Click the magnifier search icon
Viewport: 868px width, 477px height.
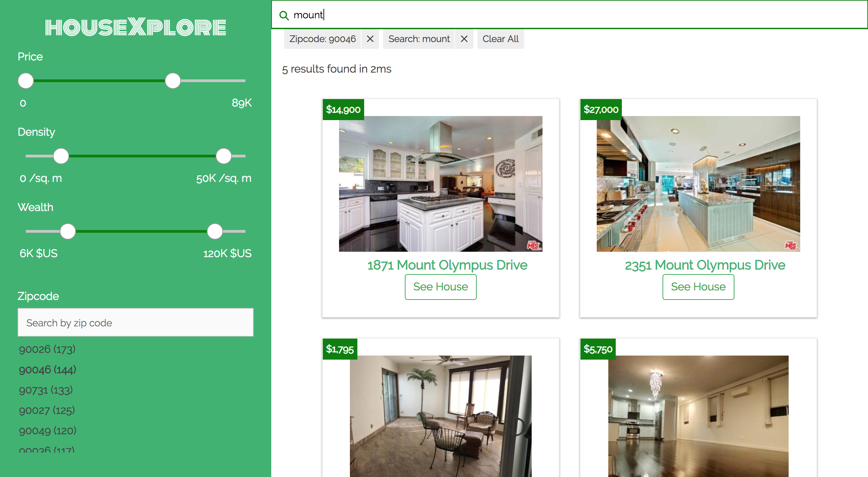point(284,15)
